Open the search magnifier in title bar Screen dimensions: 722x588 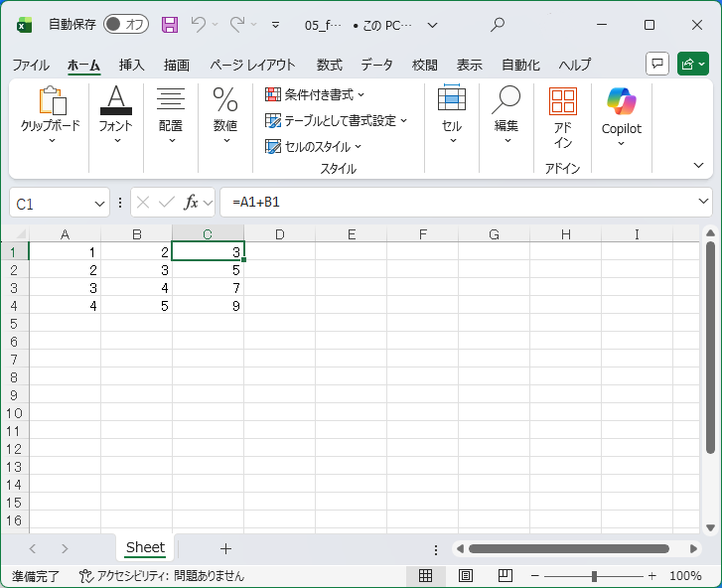pyautogui.click(x=498, y=25)
